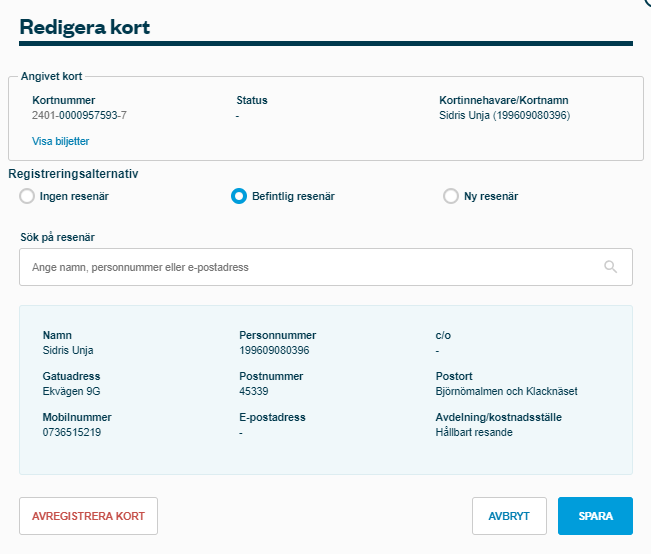Image resolution: width=651 pixels, height=554 pixels.
Task: Click the mobile number 0736515219
Action: 72,432
